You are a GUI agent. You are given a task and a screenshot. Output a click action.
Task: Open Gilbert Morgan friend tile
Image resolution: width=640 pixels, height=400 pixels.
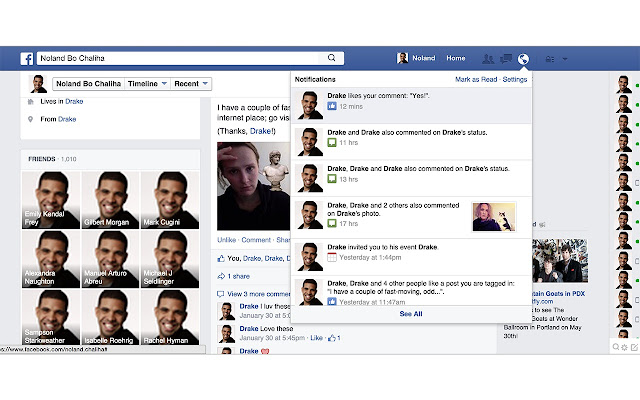110,200
